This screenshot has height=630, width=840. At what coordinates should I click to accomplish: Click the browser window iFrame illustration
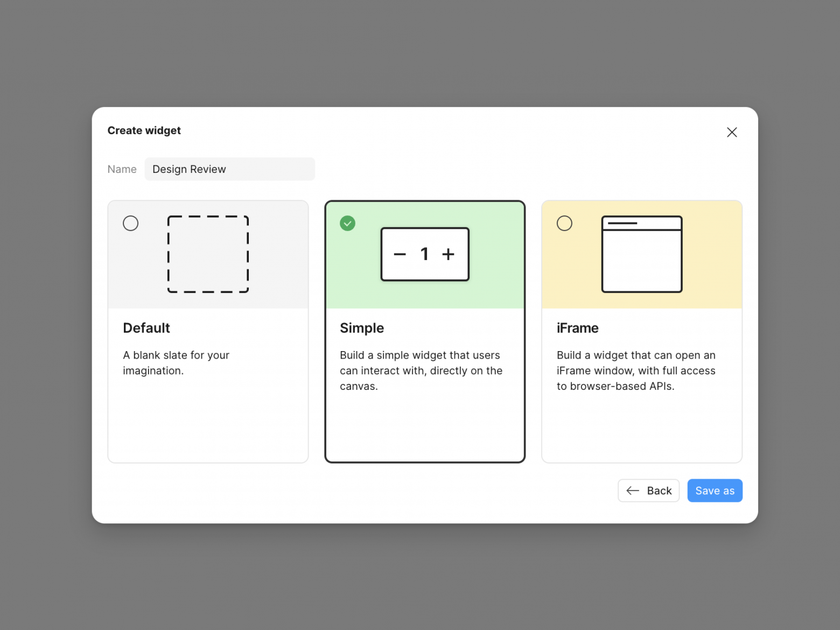pyautogui.click(x=642, y=254)
